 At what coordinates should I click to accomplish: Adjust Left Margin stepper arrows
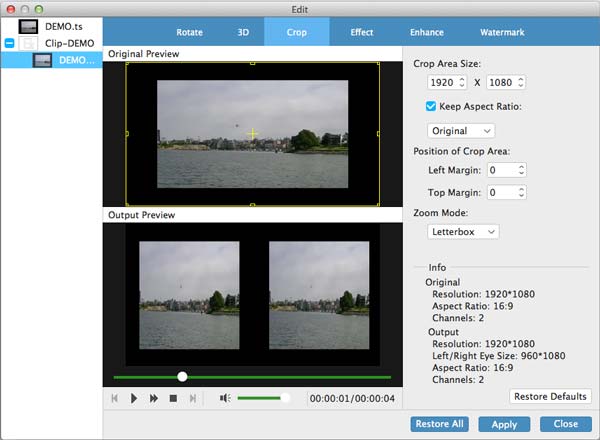point(521,170)
